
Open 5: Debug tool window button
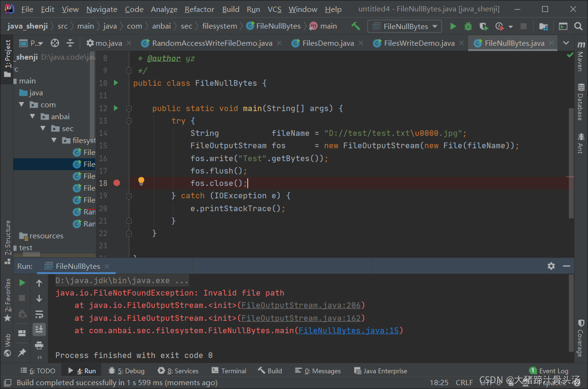click(126, 370)
